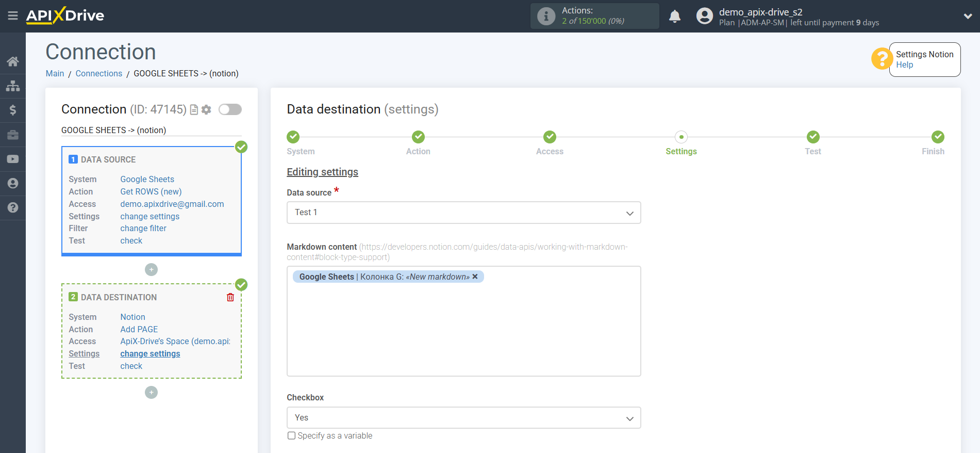Go to home via sidebar icon
The height and width of the screenshot is (453, 980).
coord(13,61)
